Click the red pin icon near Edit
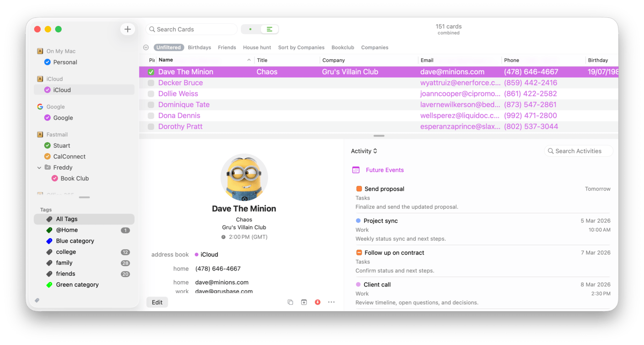 pyautogui.click(x=317, y=302)
